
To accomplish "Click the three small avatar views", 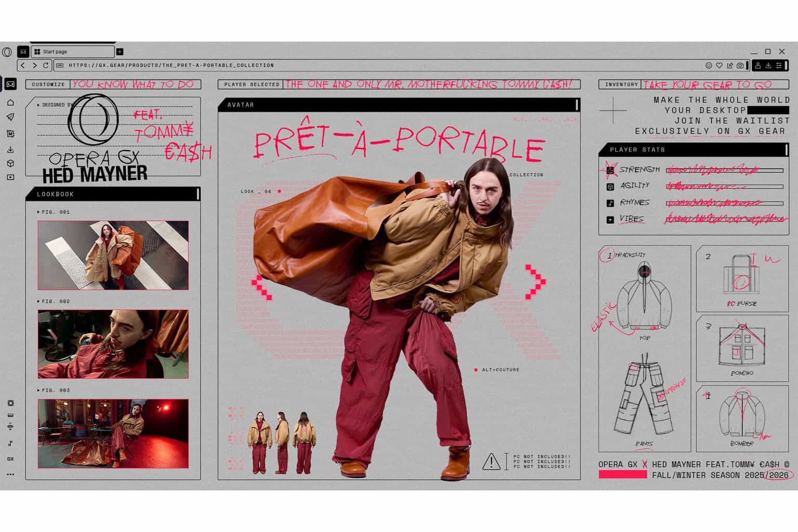I will [281, 443].
